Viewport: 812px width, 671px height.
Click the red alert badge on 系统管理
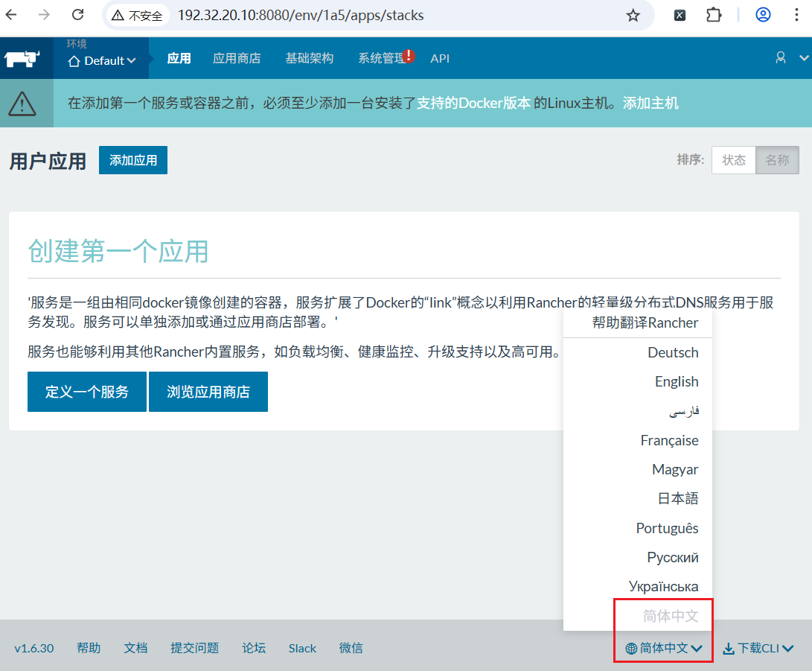[409, 55]
